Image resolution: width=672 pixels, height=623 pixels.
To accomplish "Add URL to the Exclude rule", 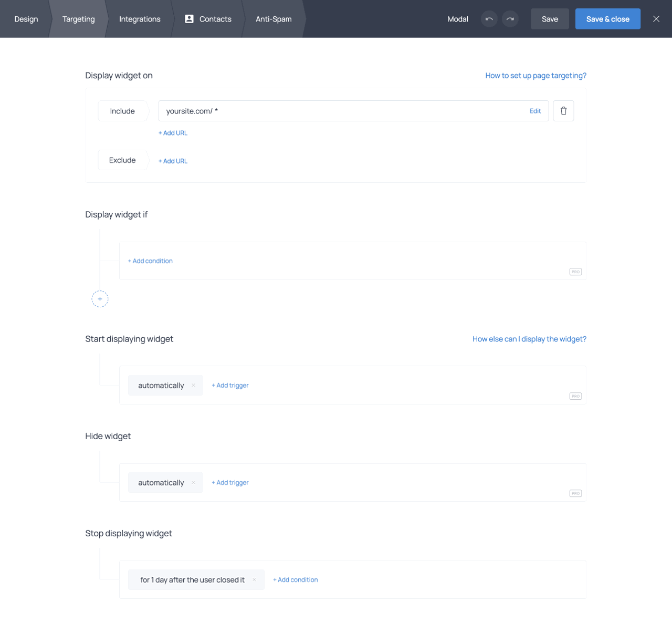I will click(x=173, y=161).
